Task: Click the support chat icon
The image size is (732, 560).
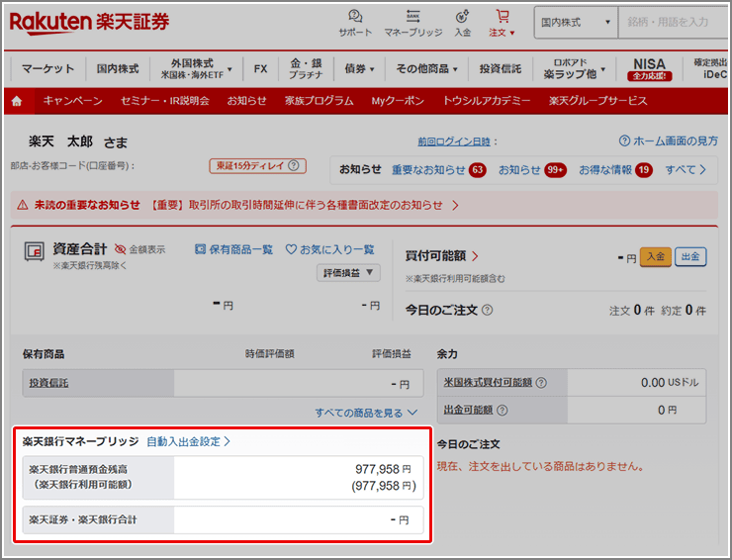Action: point(355,17)
